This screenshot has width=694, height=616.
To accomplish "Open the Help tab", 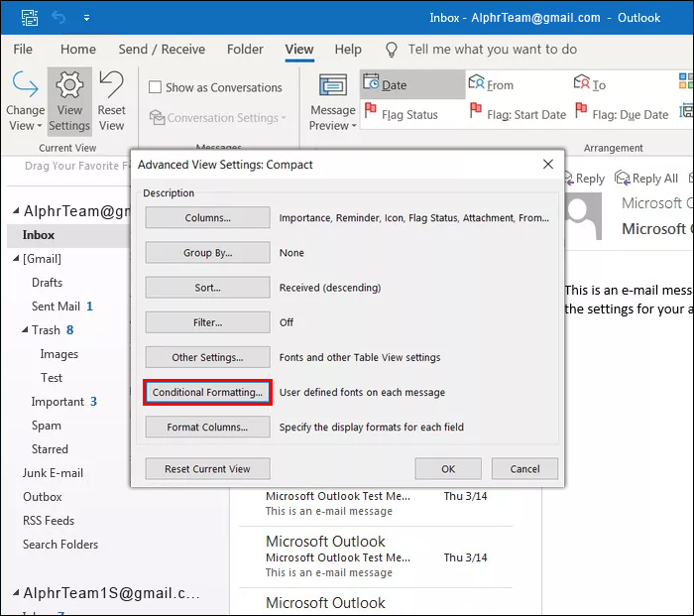I will 348,50.
